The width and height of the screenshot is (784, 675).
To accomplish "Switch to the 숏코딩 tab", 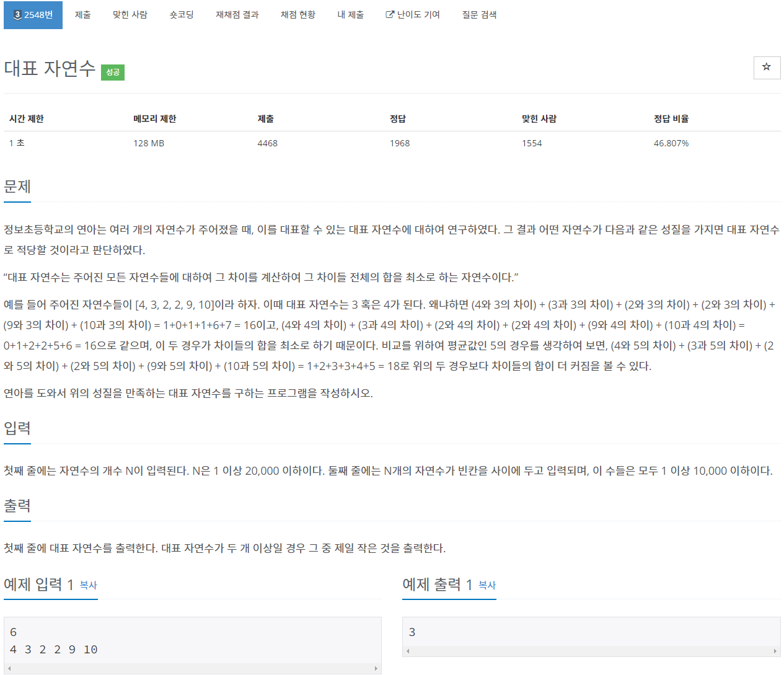I will pos(182,14).
